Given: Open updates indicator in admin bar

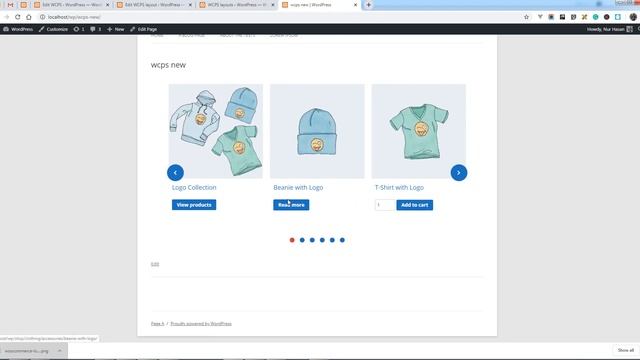Looking at the screenshot, I should [x=79, y=29].
